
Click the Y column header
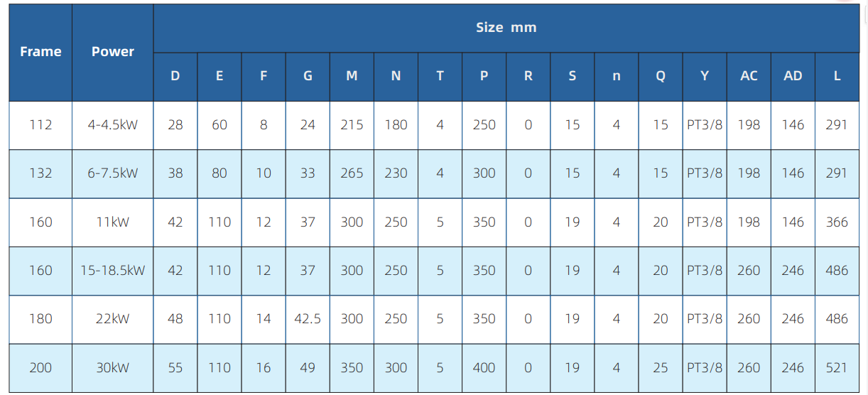705,76
